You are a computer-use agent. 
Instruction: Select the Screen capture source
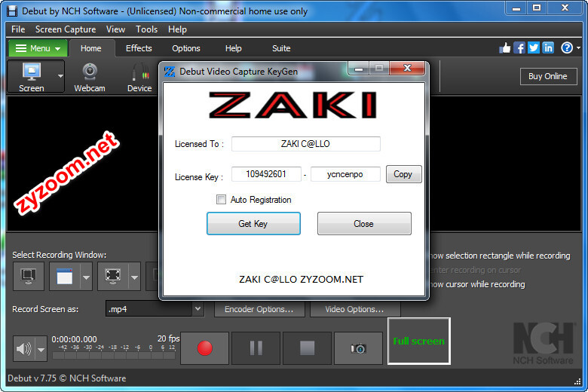[x=32, y=77]
